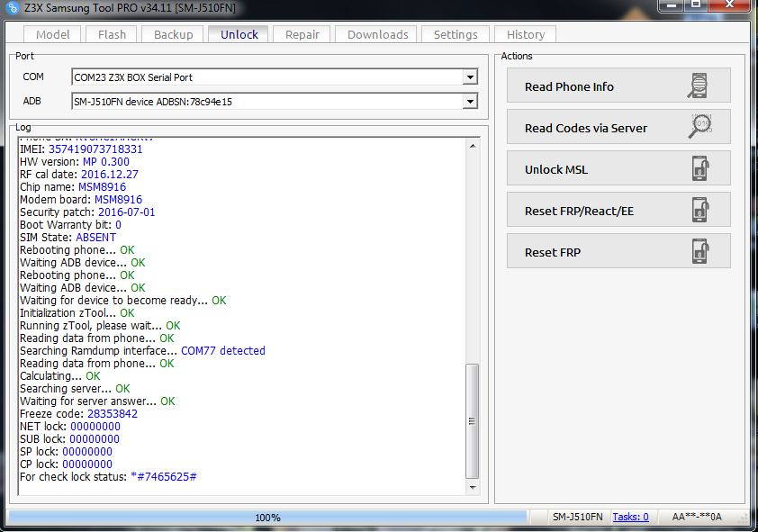This screenshot has height=532, width=758.
Task: Click the Read Phone Info document icon
Action: (698, 86)
